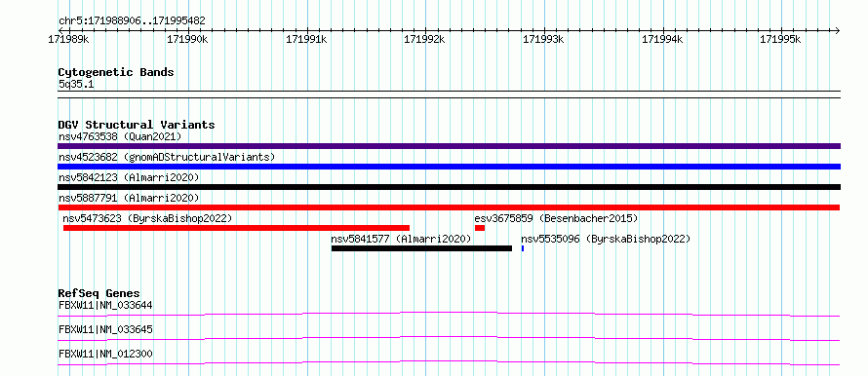The image size is (868, 376).
Task: Click the 171992k ruler label
Action: pyautogui.click(x=425, y=39)
